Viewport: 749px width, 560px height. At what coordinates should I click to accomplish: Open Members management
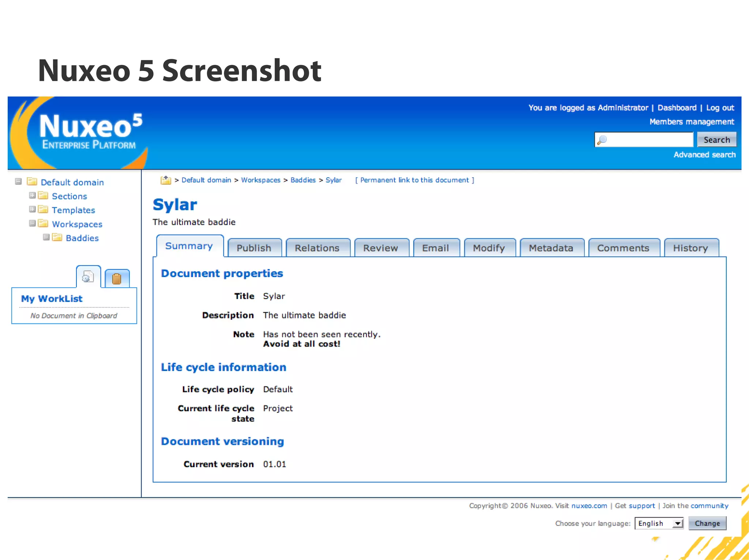coord(692,122)
